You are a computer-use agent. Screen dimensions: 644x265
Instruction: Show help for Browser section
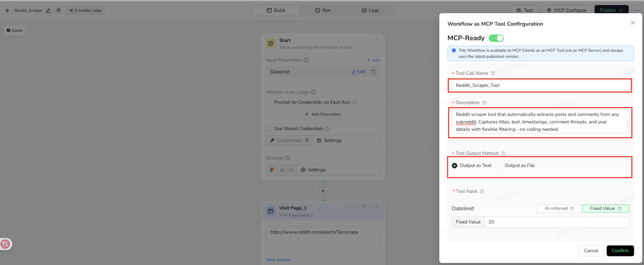[288, 158]
